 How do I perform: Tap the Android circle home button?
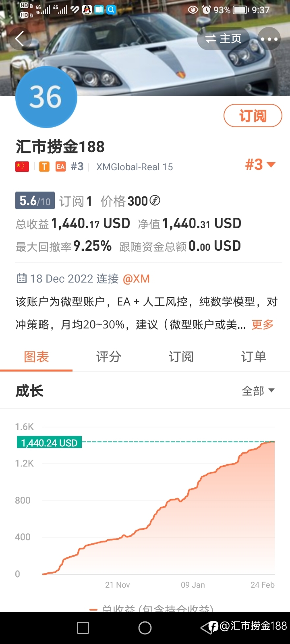145,628
